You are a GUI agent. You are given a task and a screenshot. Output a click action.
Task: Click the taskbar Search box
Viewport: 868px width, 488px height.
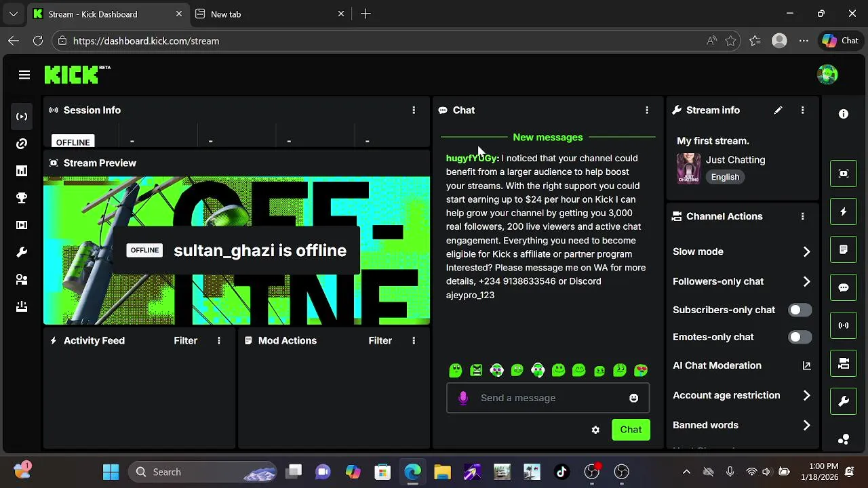pos(203,472)
